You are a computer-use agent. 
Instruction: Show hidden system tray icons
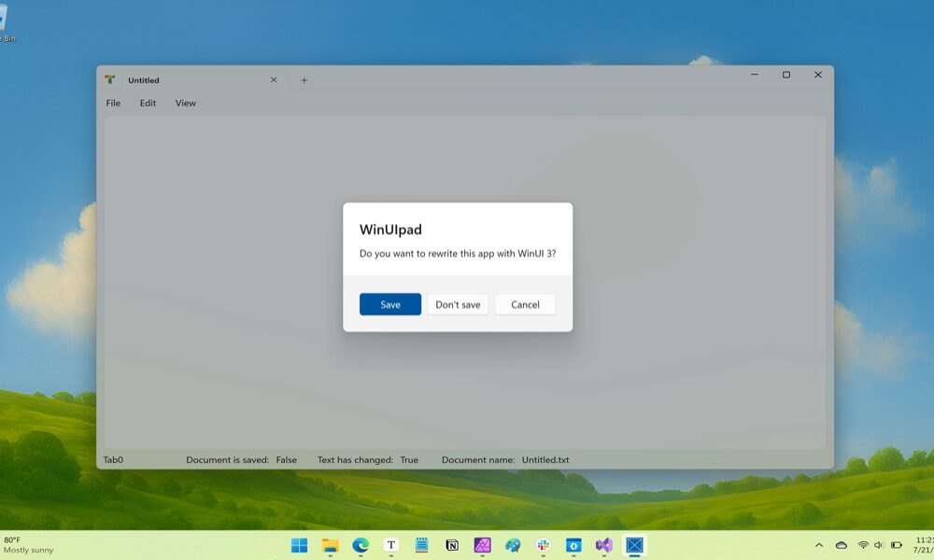coord(819,544)
